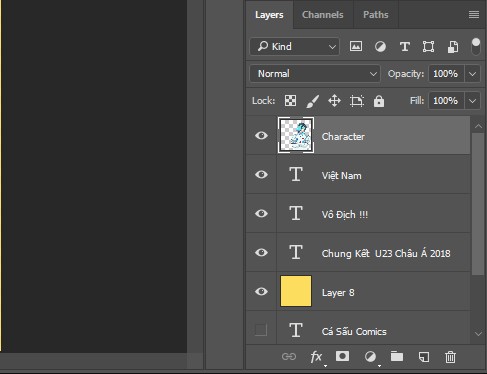Toggle layer filtering on or off switch
Viewport: 487px width, 374px height.
[476, 46]
